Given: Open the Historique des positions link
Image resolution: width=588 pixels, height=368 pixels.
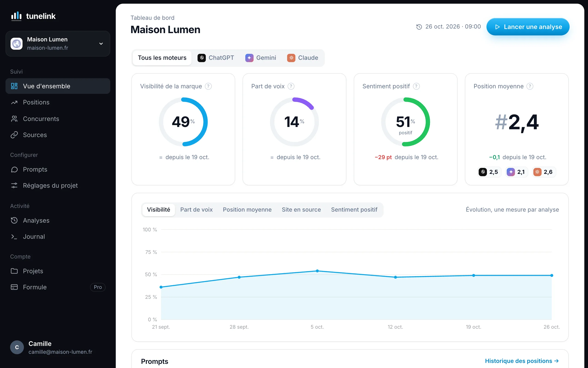Looking at the screenshot, I should click(x=522, y=361).
